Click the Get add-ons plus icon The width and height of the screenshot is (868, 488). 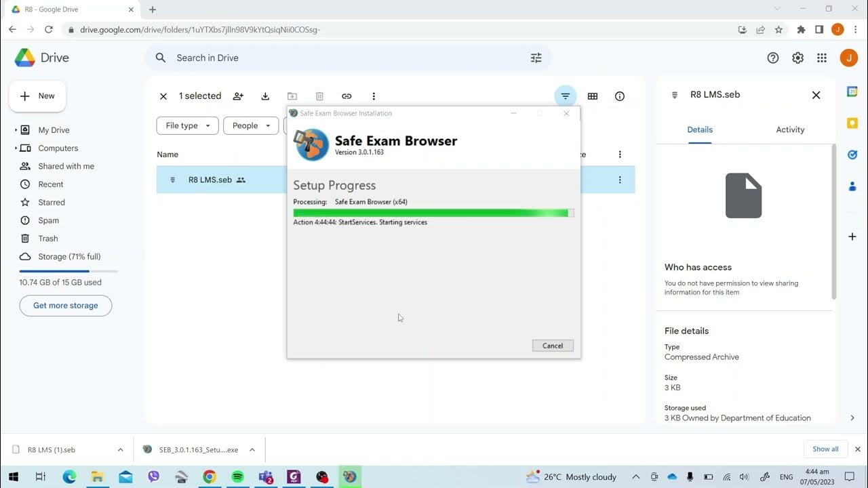pyautogui.click(x=852, y=237)
